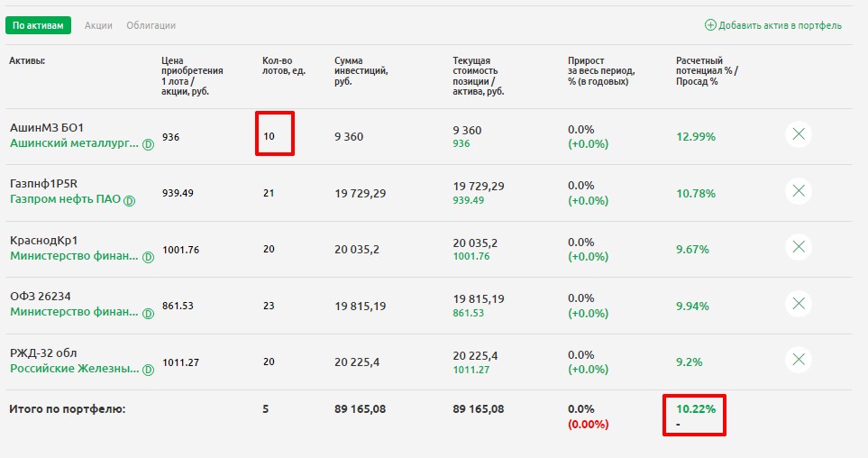Click portfolio total potential 10.22%
This screenshot has height=458, width=868.
coord(696,408)
